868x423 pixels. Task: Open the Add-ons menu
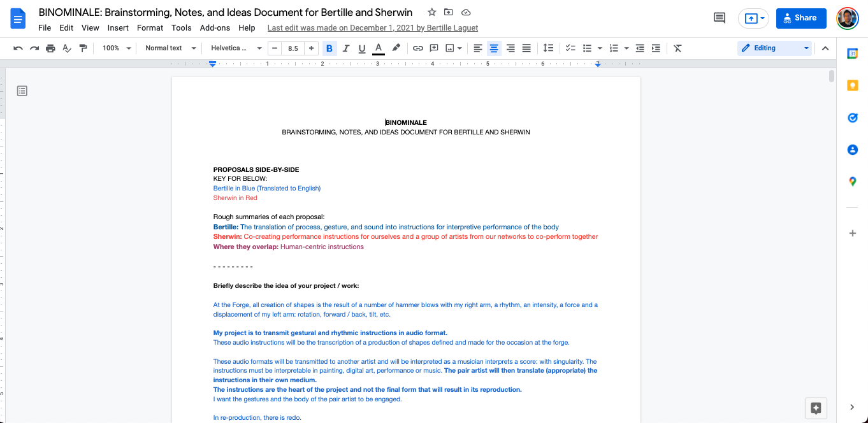point(215,28)
